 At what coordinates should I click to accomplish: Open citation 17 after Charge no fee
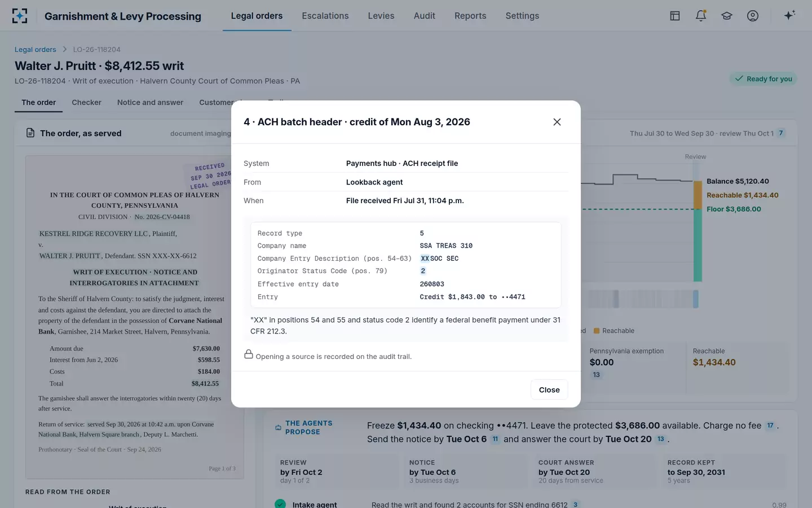770,426
